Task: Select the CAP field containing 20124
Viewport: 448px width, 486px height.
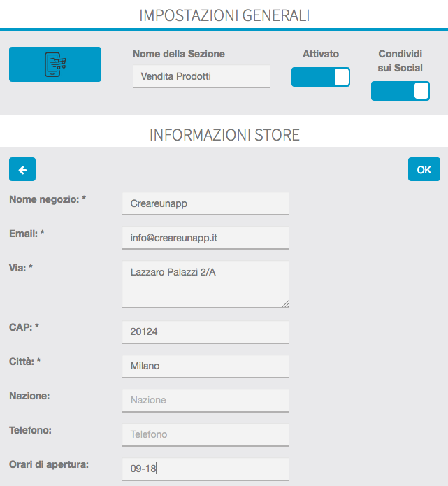Action: [x=205, y=332]
